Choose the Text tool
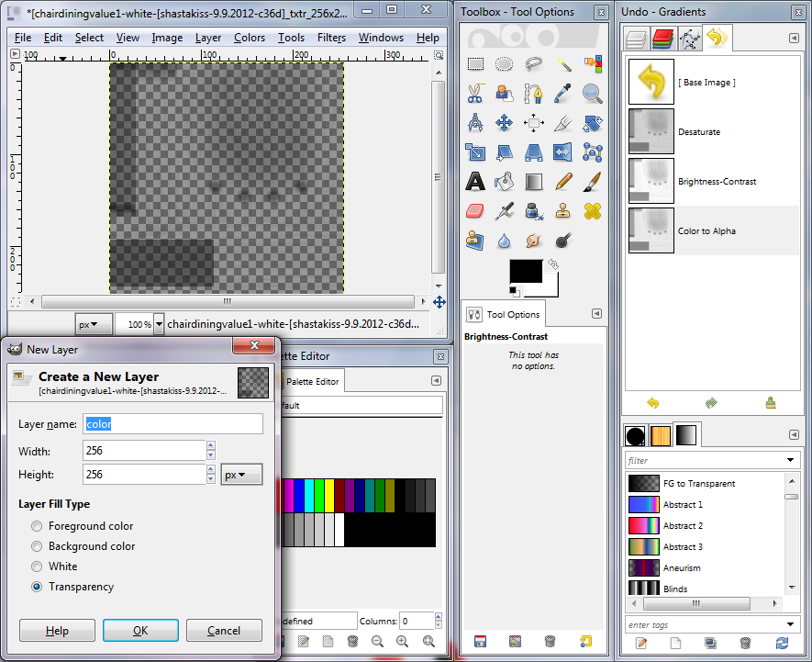Image resolution: width=812 pixels, height=662 pixels. [475, 182]
